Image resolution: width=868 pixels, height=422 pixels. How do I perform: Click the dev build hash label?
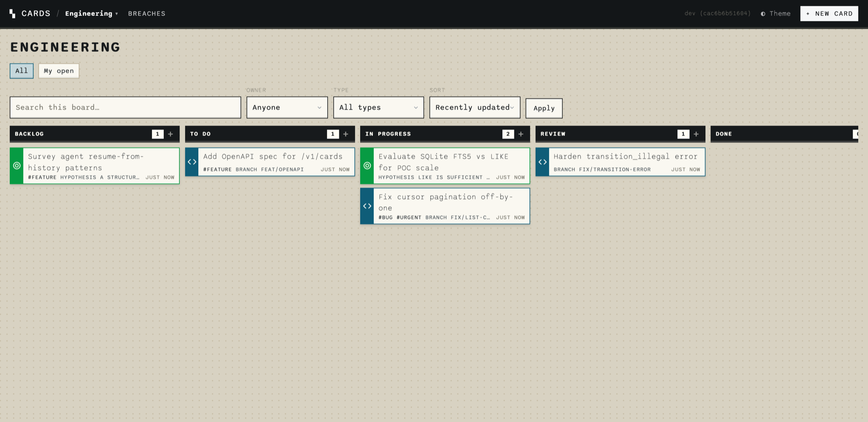point(718,13)
